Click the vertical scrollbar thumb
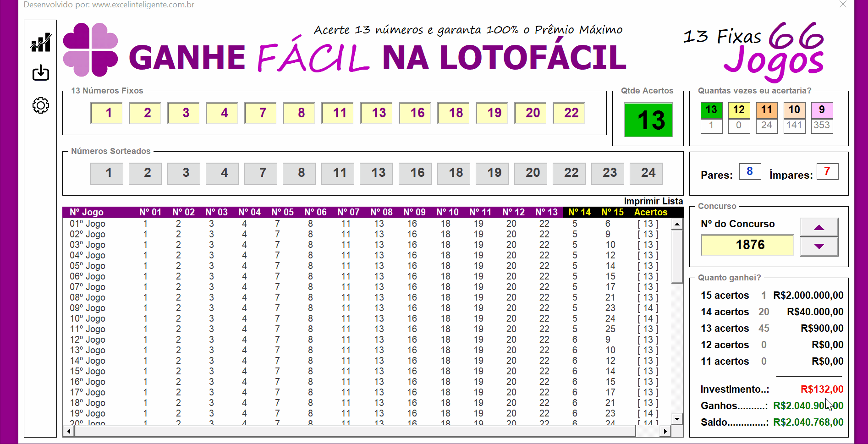Screen dimensions: 868x444 [677, 257]
